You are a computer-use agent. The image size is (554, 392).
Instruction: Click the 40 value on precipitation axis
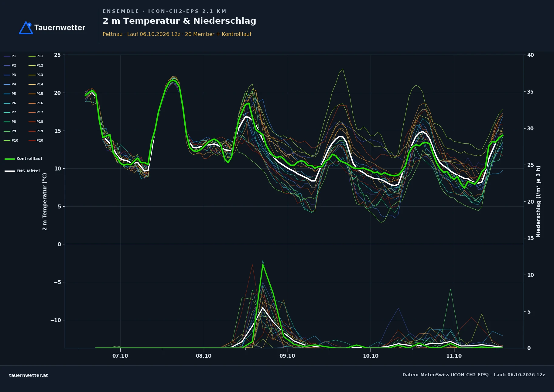(531, 55)
